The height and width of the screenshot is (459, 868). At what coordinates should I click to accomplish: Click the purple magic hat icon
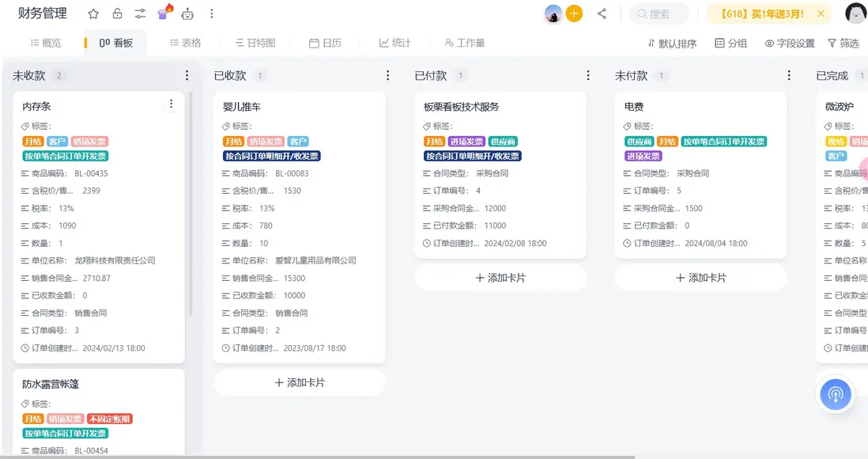(x=162, y=13)
